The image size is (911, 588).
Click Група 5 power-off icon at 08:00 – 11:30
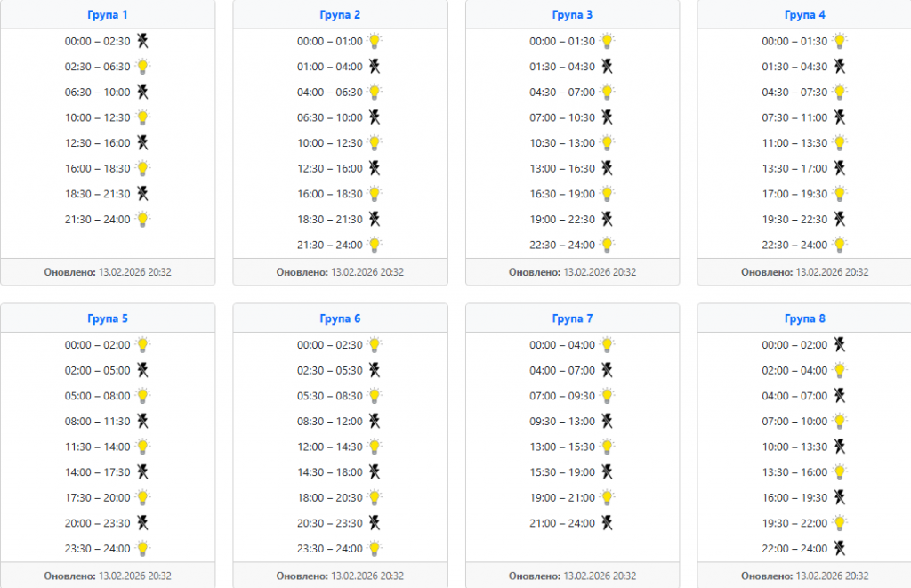click(x=142, y=422)
